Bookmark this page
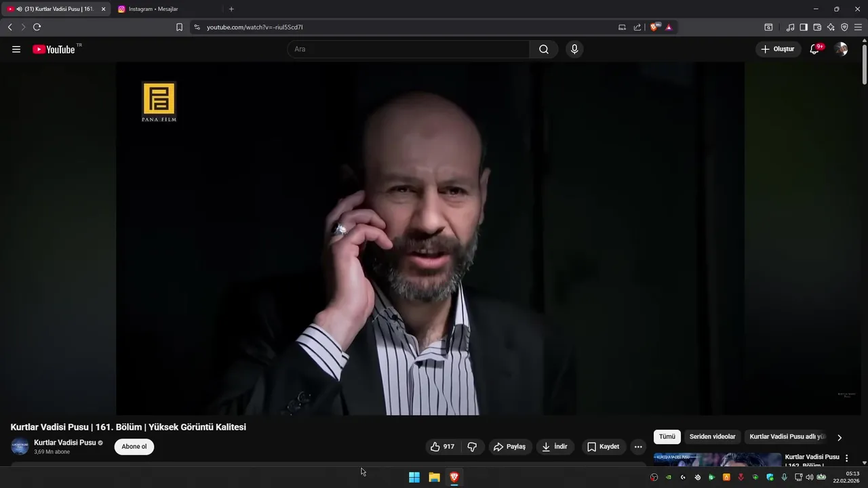868x488 pixels. coord(179,27)
